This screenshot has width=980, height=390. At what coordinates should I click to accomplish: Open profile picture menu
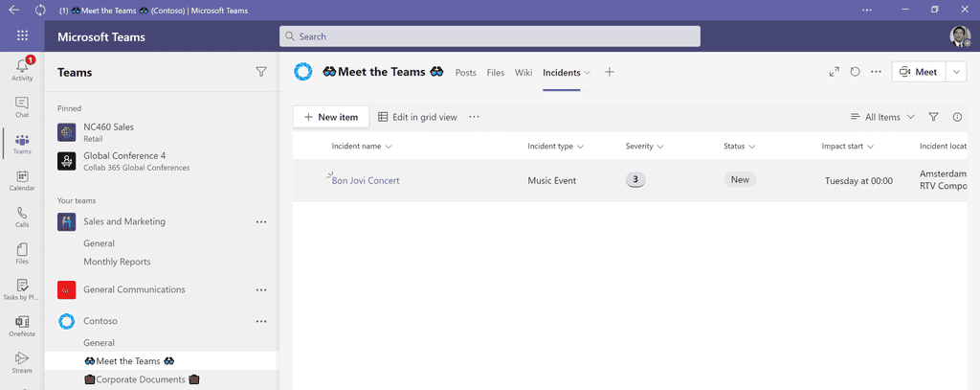point(960,36)
